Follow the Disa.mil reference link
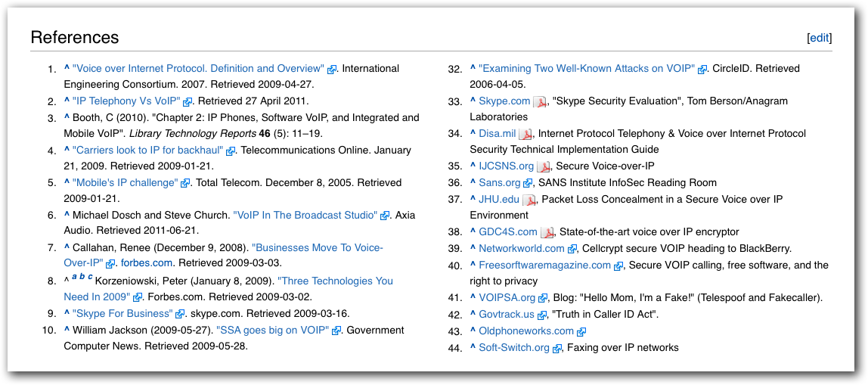The height and width of the screenshot is (385, 868). tap(497, 134)
